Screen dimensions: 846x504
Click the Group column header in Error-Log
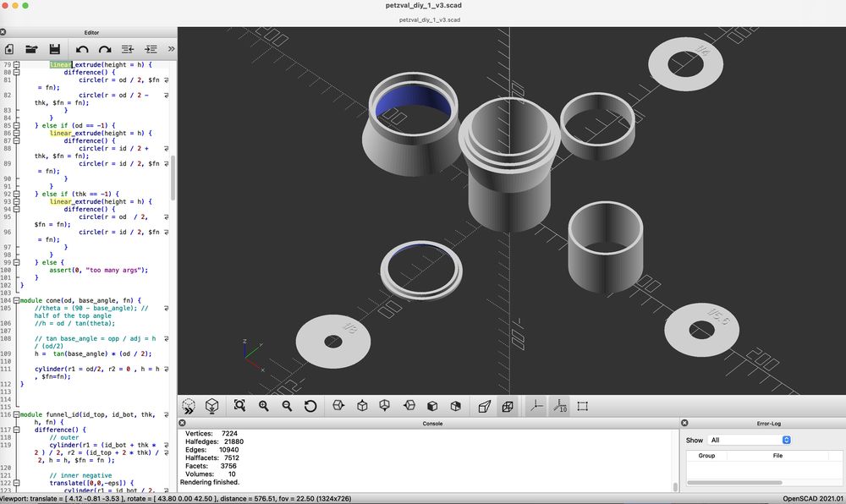(706, 455)
